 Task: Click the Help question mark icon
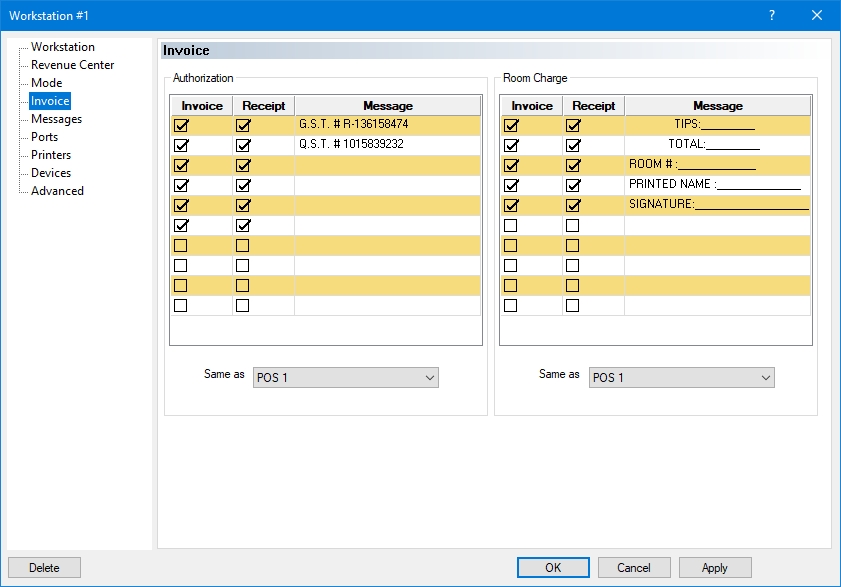click(771, 15)
